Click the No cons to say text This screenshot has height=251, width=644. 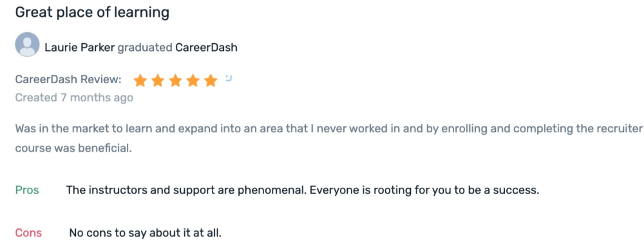[145, 233]
